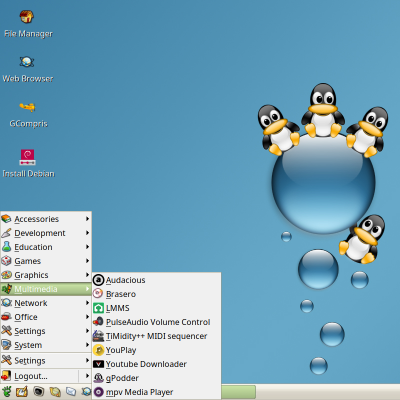The width and height of the screenshot is (400, 400).
Task: Click the yellow globe taskbar launcher
Action: [55, 391]
